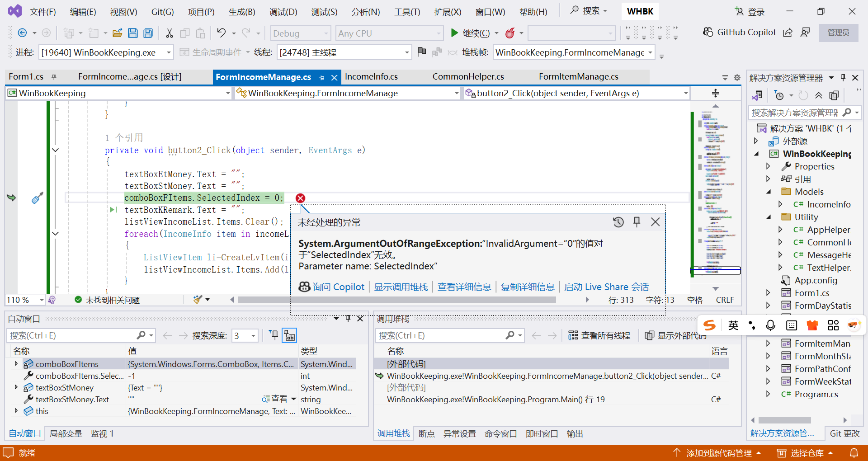Viewport: 868px width, 461px height.
Task: Toggle pin on FormIncomeManage.cs tab
Action: tap(322, 78)
